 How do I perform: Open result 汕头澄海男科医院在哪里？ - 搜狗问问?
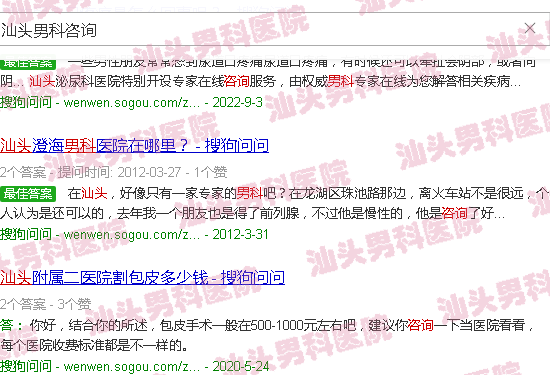pyautogui.click(x=134, y=145)
